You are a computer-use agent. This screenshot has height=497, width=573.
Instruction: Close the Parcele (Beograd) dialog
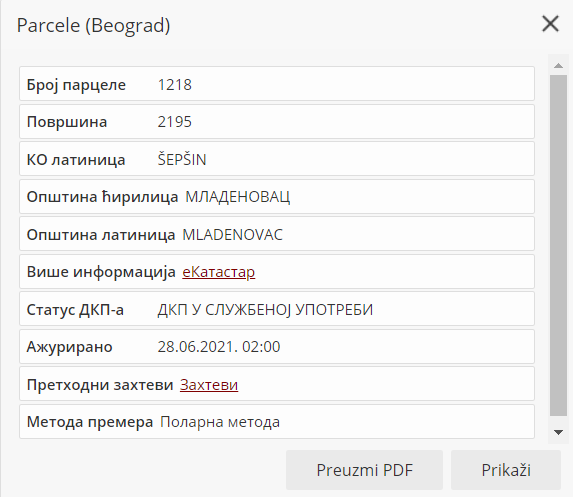[x=550, y=24]
